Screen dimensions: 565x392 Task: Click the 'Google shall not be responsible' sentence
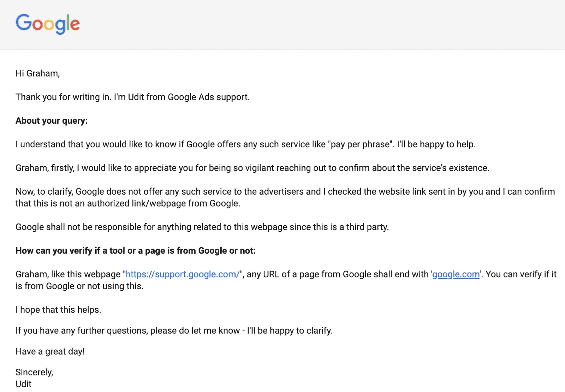click(202, 227)
